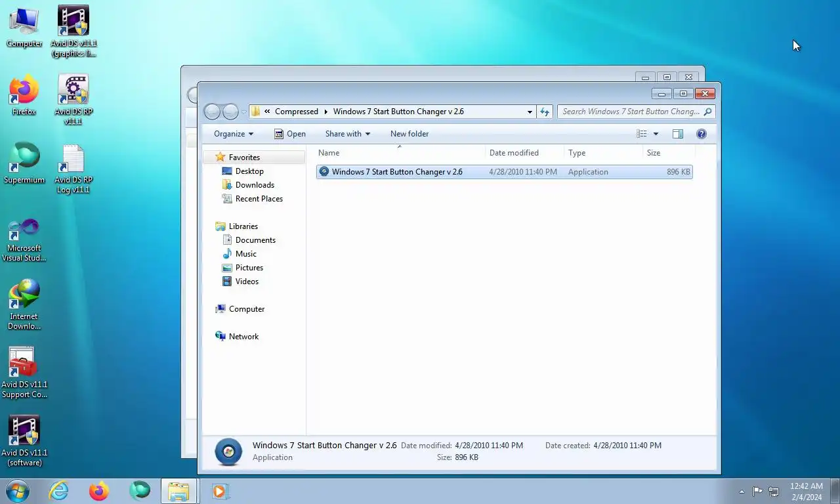Open the recent pages dropdown arrow

[244, 112]
